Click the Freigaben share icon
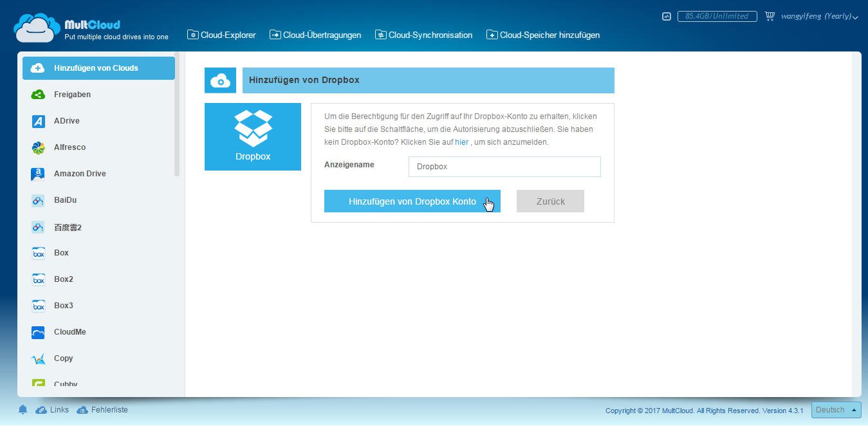Viewport: 868px width, 426px height. click(x=38, y=95)
